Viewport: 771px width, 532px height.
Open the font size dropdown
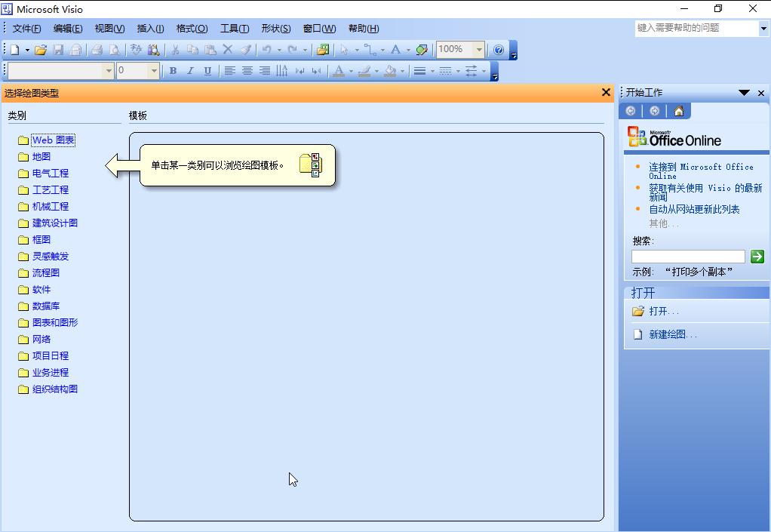[154, 71]
